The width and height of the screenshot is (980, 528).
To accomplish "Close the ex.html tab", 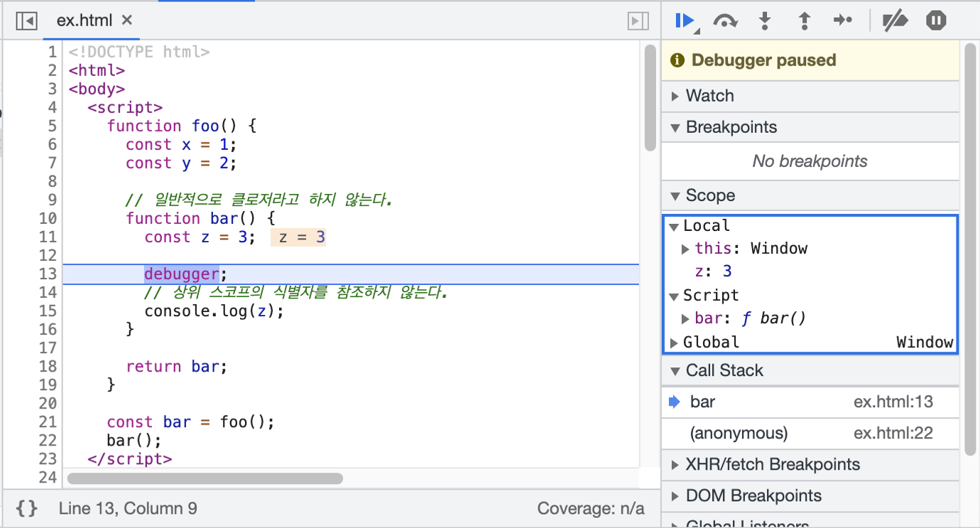I will pos(127,21).
